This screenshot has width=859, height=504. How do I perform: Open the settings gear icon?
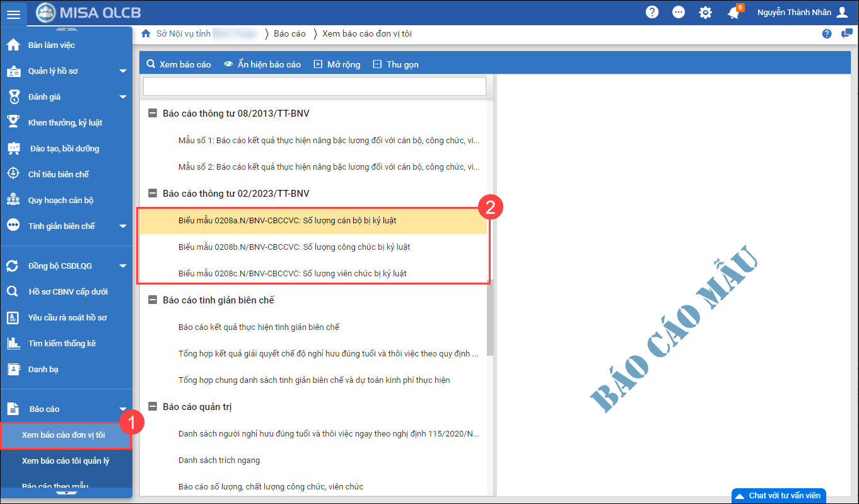[705, 13]
